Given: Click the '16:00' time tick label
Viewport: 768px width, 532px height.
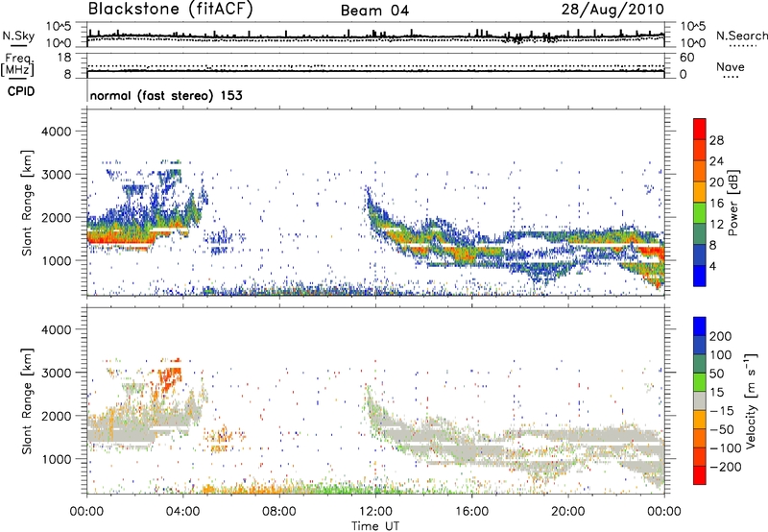Looking at the screenshot, I should (471, 512).
